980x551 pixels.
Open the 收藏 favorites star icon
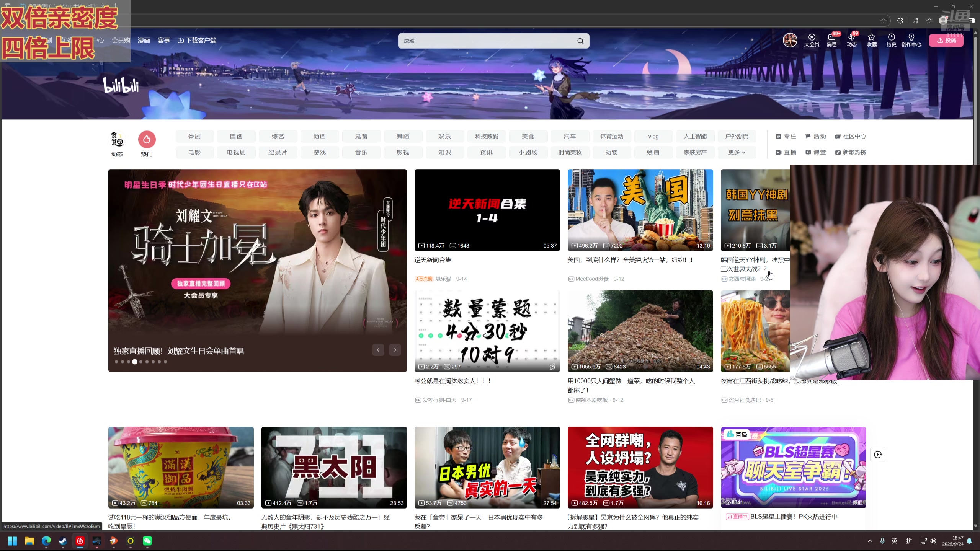point(872,40)
